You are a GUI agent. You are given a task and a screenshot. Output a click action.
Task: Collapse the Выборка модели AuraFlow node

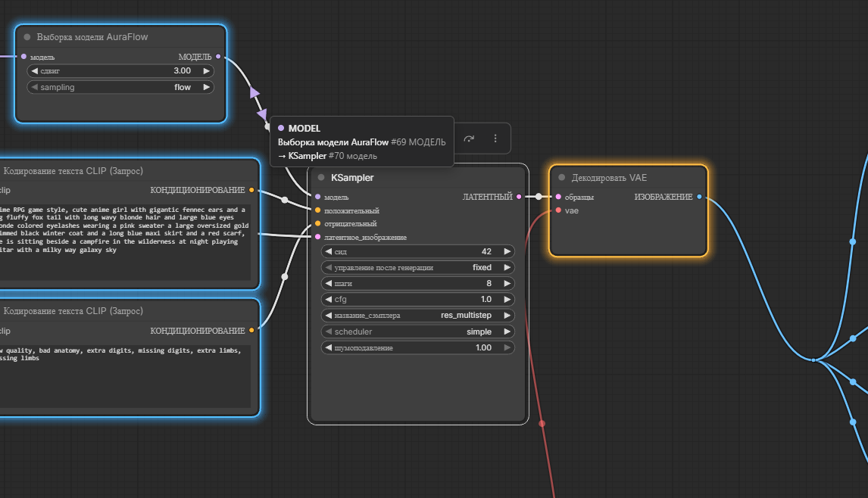(x=27, y=37)
